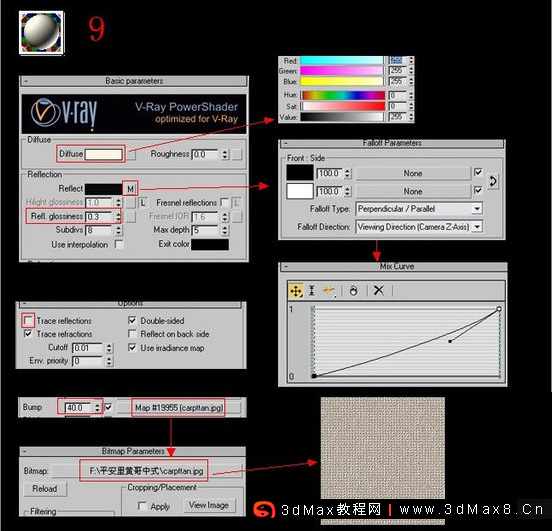This screenshot has width=552, height=531.
Task: Click the Reset Curves icon in Mix Curve
Action: 353,291
